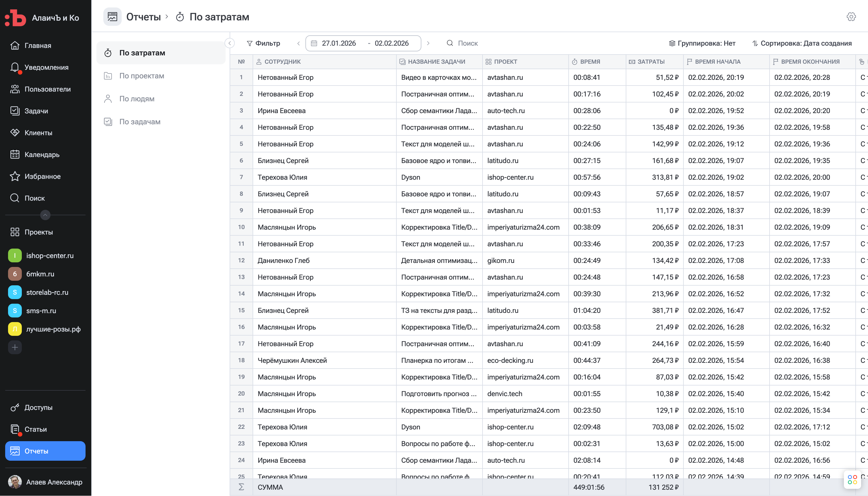Click the Поиск search field in toolbar
This screenshot has height=496, width=868.
[x=467, y=43]
